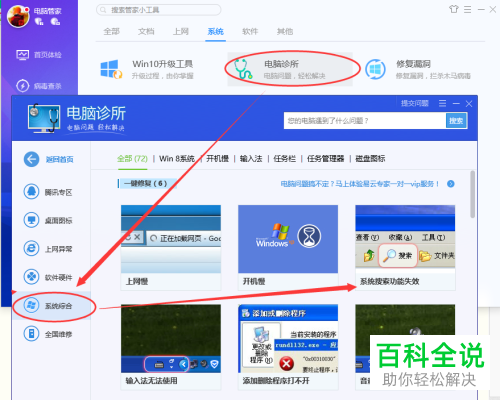Click the 提交问题 link
The height and width of the screenshot is (400, 500).
pyautogui.click(x=415, y=103)
